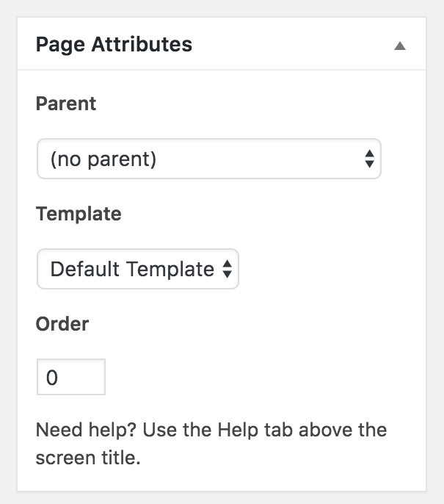The image size is (444, 504).
Task: Collapse the Page Attributes panel using triangle
Action: pyautogui.click(x=400, y=46)
